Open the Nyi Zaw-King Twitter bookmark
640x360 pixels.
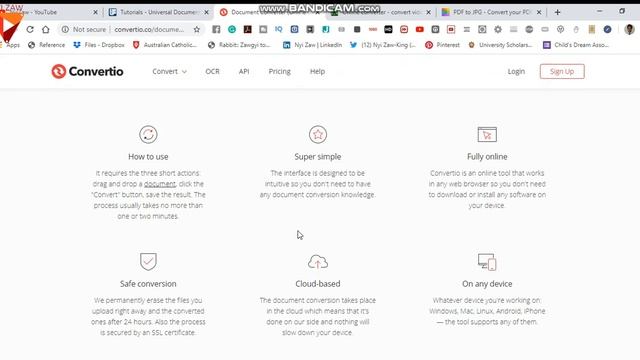pyautogui.click(x=383, y=45)
